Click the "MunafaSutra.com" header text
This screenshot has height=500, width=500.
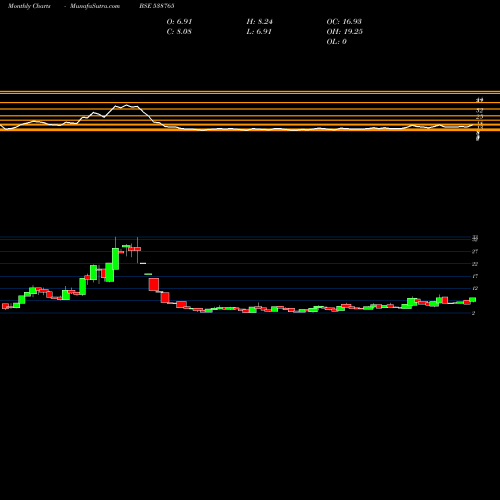[95, 6]
